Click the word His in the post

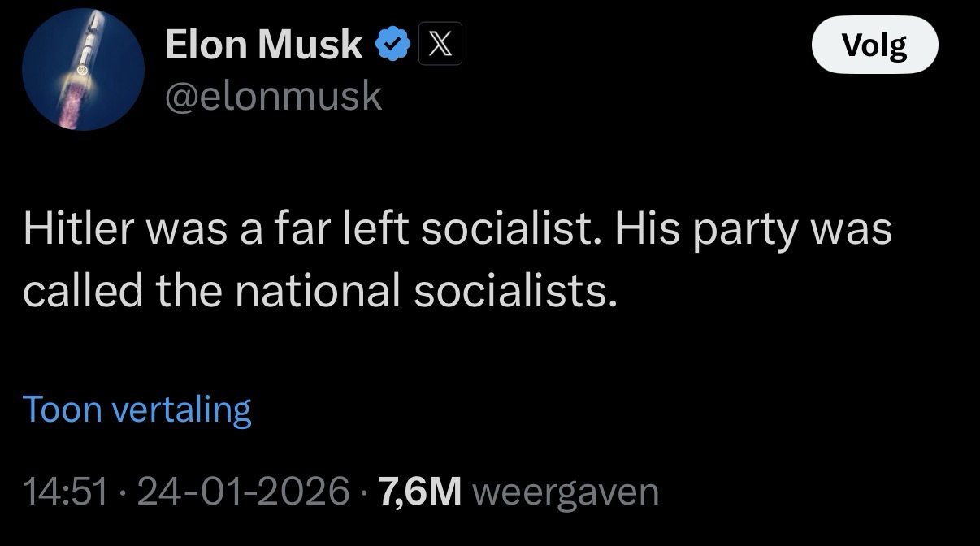coord(643,230)
